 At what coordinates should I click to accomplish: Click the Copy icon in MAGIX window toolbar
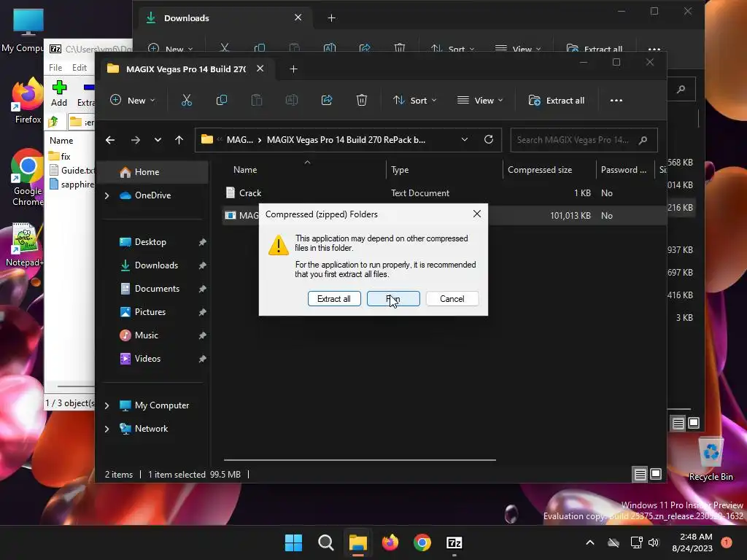222,100
